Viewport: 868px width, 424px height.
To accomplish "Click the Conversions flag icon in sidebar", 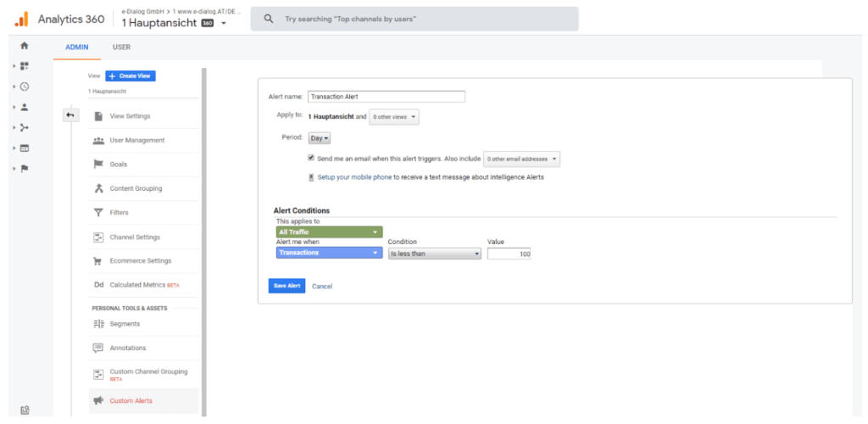I will point(25,168).
